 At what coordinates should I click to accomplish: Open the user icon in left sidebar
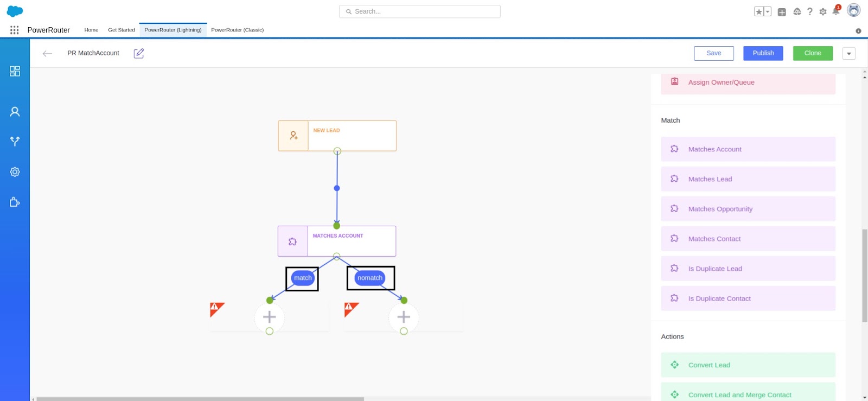[15, 112]
